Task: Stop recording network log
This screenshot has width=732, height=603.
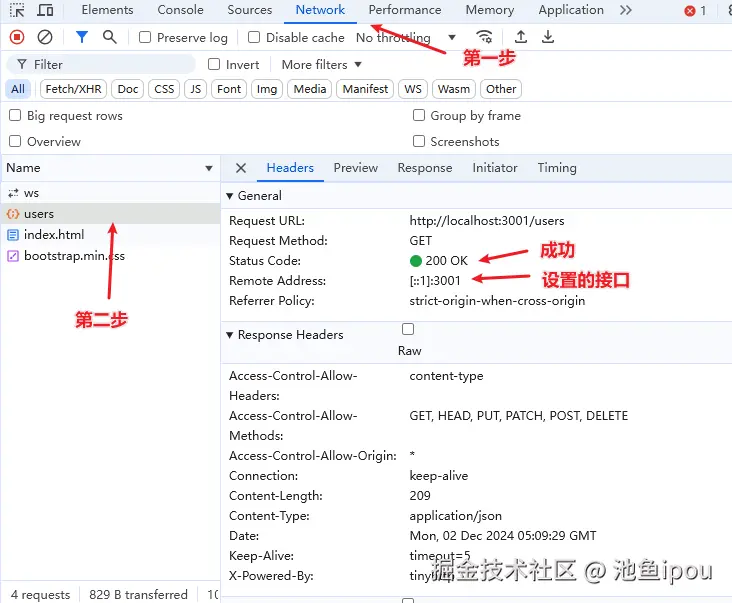Action: [x=17, y=37]
